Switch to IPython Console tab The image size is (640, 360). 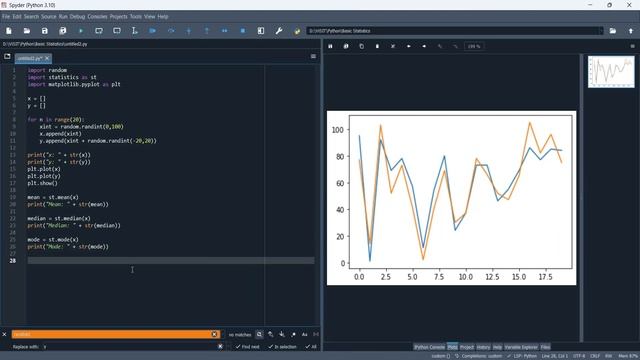[429, 347]
